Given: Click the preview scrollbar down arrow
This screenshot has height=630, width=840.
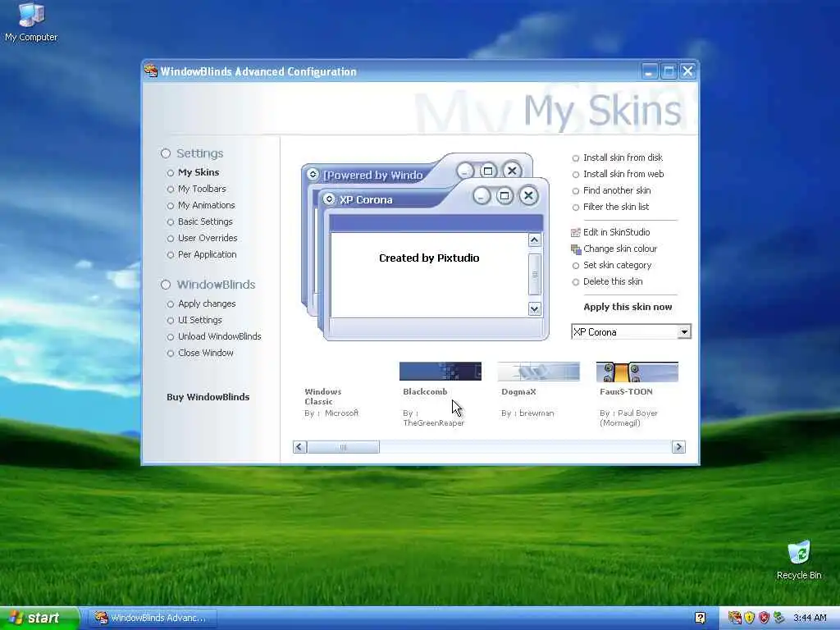Looking at the screenshot, I should coord(534,308).
